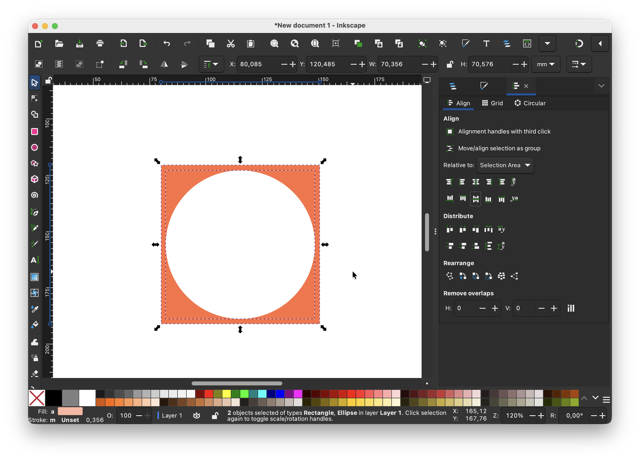Show the next palette row

coord(596,398)
